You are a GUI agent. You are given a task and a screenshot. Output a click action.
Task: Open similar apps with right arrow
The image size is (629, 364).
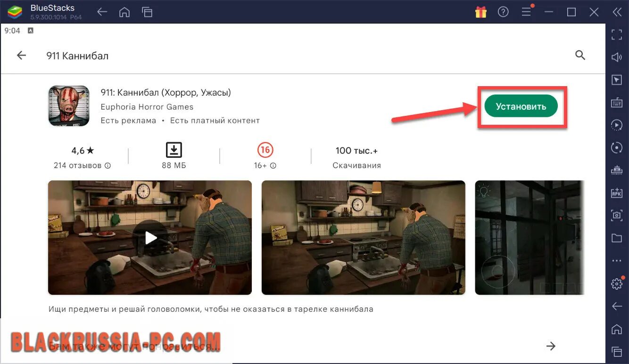tap(551, 347)
